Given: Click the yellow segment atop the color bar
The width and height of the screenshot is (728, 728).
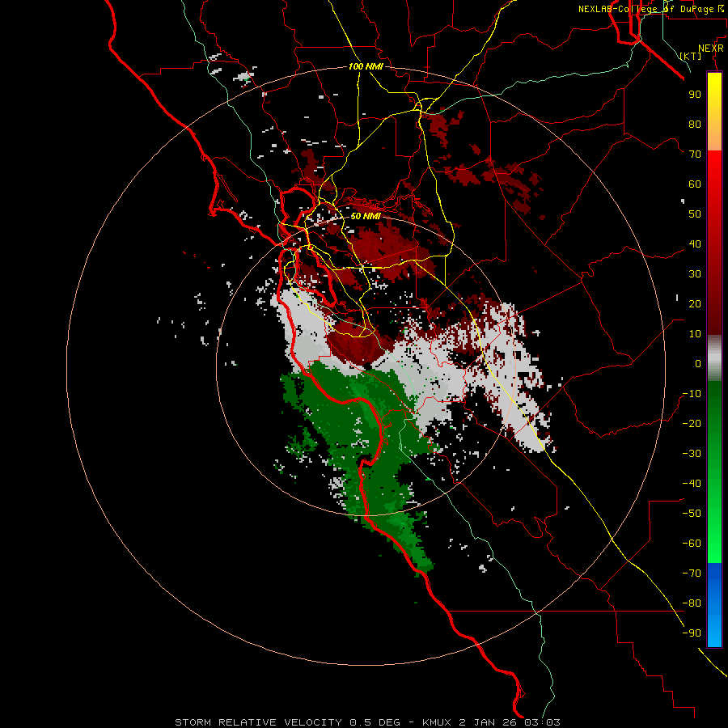Looking at the screenshot, I should point(714,112).
